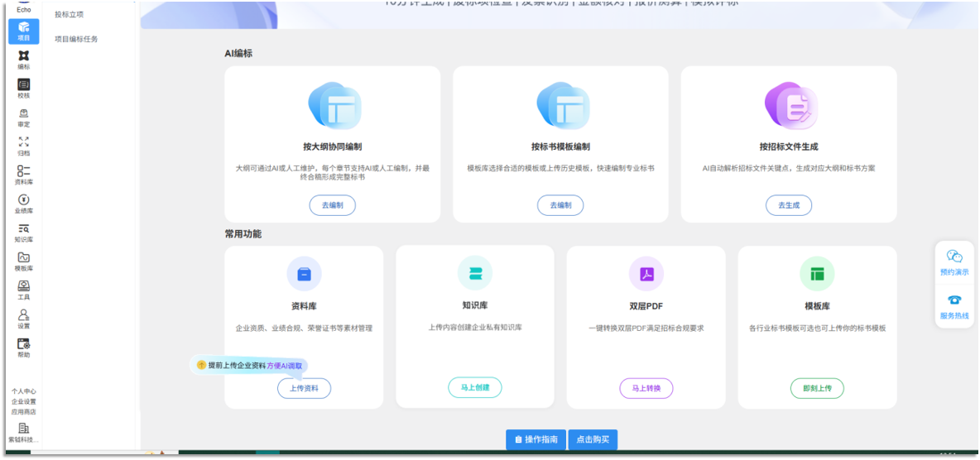Open the 项目 (Project) sidebar icon
980x460 pixels.
(x=23, y=31)
